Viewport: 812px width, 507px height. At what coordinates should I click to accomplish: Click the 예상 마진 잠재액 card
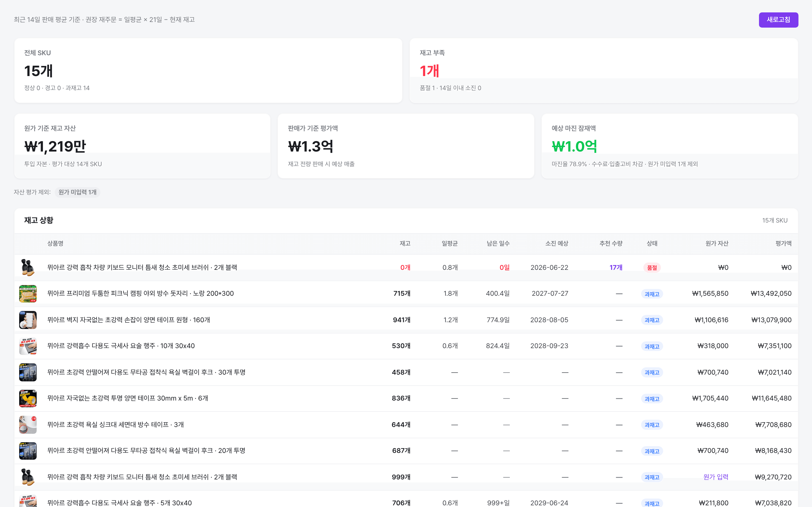[x=669, y=146]
